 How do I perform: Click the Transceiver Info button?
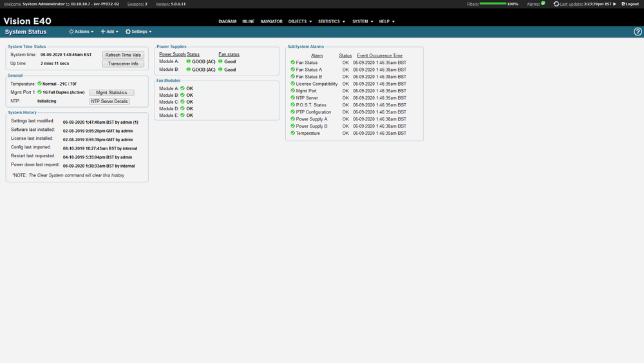coord(123,64)
